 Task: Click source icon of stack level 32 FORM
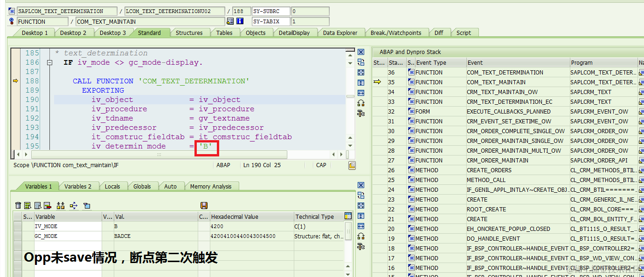pos(411,111)
